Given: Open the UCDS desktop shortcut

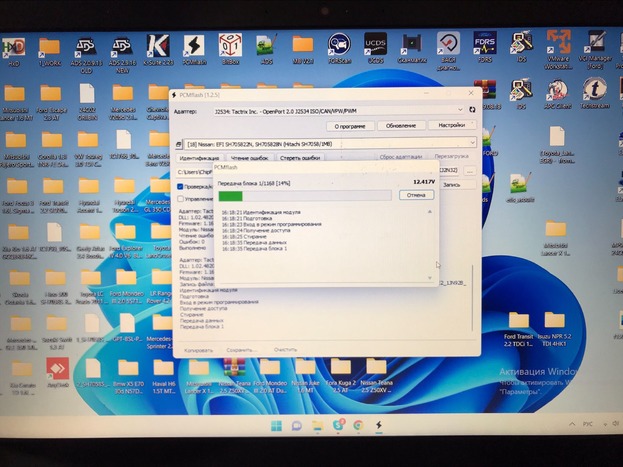Looking at the screenshot, I should (x=374, y=46).
